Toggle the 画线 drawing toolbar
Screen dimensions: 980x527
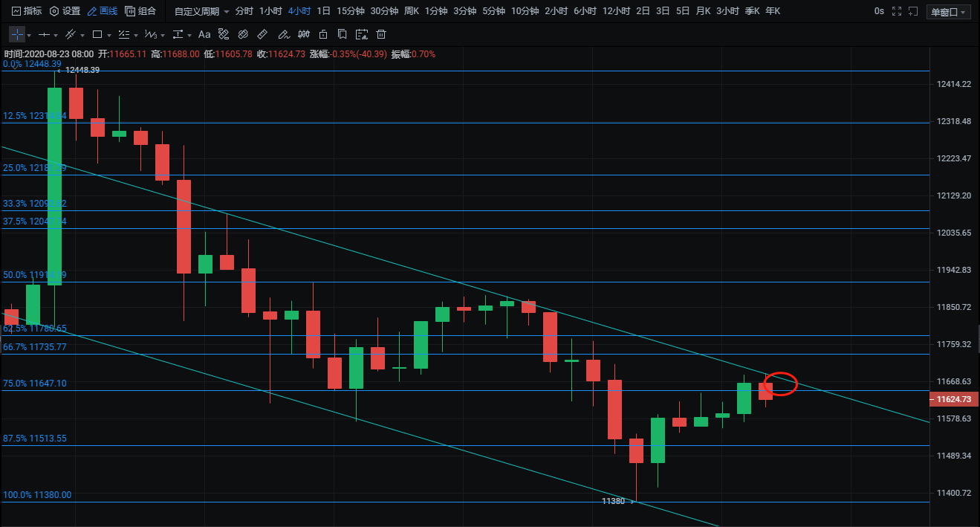pyautogui.click(x=102, y=11)
